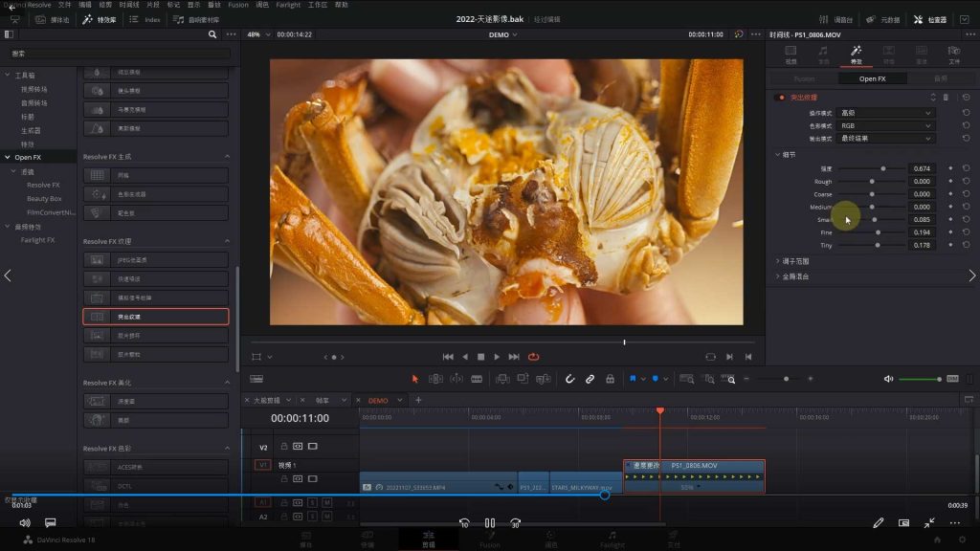
Task: Reset the Fine parameter value
Action: click(x=966, y=232)
